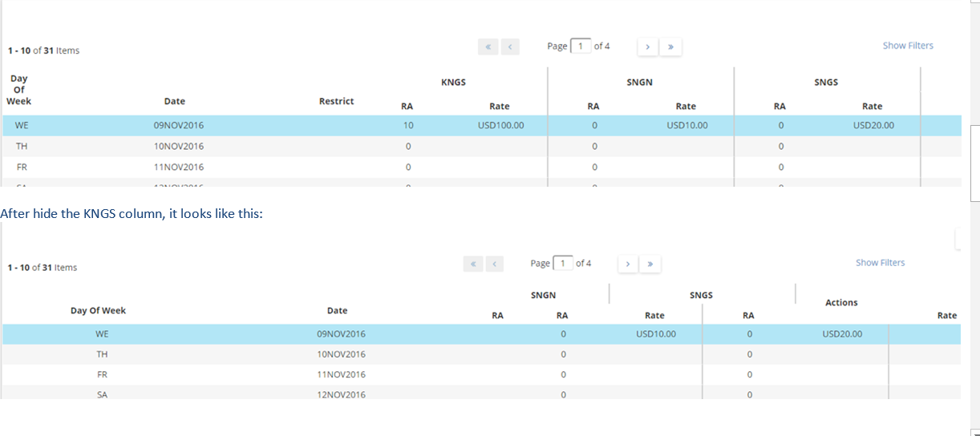
Task: Click the Actions column header
Action: pyautogui.click(x=841, y=303)
